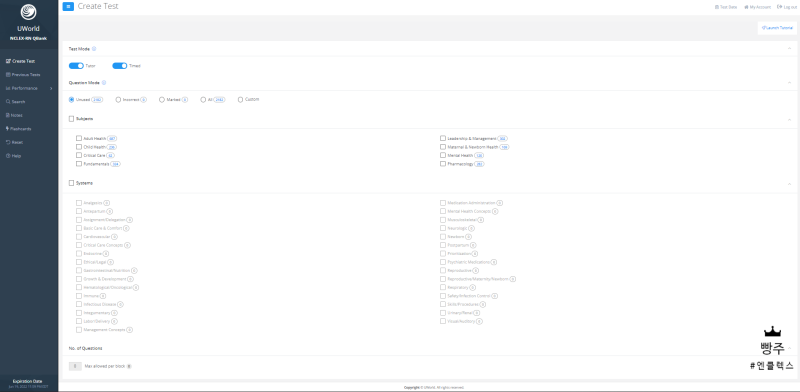The width and height of the screenshot is (800, 392).
Task: Open Previous Tests in sidebar
Action: point(23,75)
